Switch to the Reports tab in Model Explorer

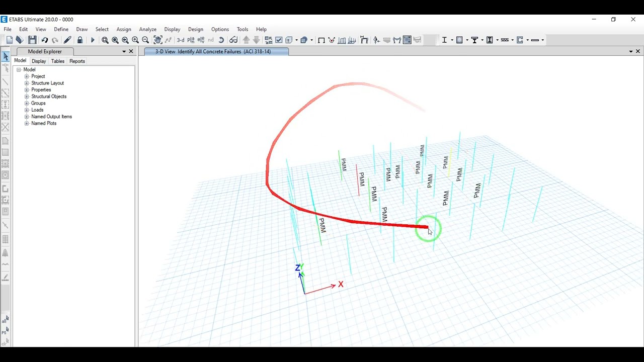point(77,61)
